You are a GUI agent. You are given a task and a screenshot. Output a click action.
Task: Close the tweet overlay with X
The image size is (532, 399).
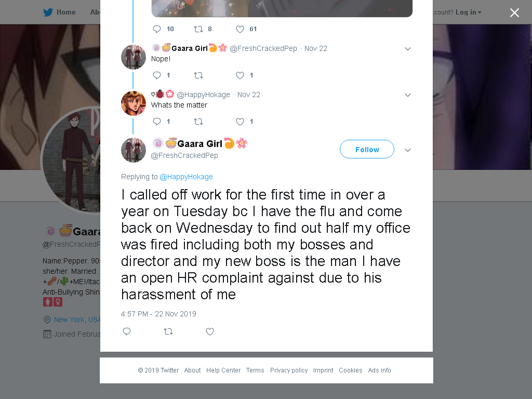(514, 12)
